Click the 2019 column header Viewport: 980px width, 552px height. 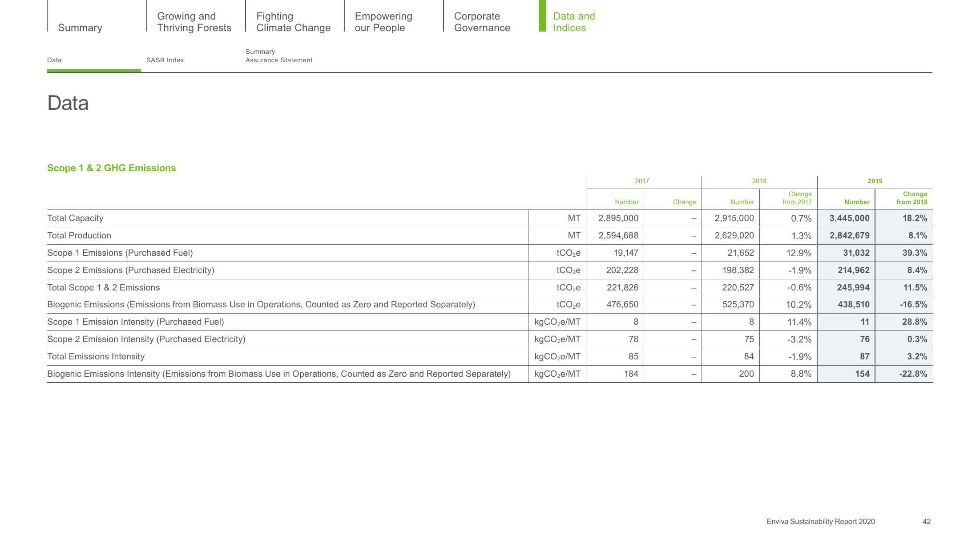point(875,181)
